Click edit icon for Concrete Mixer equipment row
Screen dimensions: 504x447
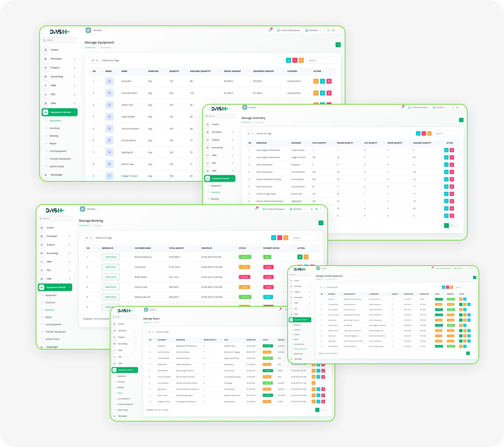[323, 93]
